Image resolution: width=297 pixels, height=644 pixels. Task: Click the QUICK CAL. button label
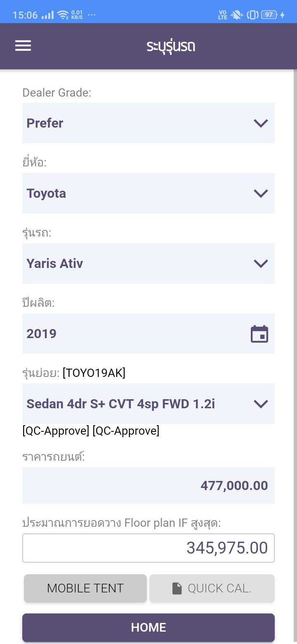[219, 589]
